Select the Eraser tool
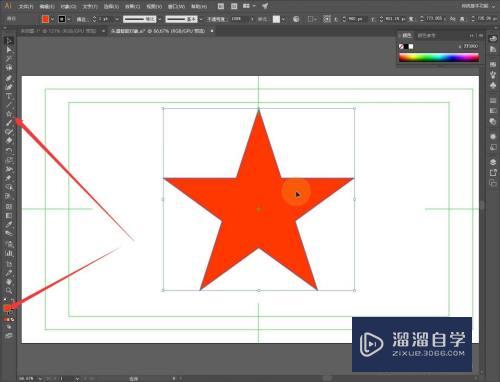Image resolution: width=500 pixels, height=382 pixels. [9, 140]
